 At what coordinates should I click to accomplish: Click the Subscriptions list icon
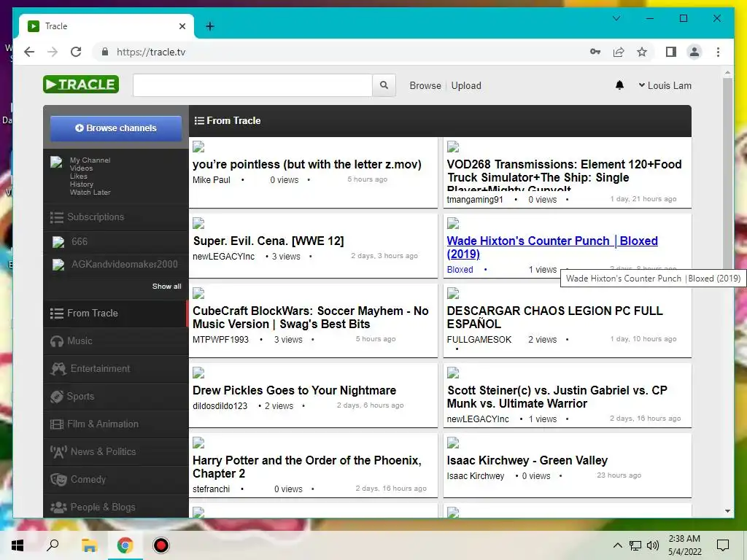click(57, 217)
